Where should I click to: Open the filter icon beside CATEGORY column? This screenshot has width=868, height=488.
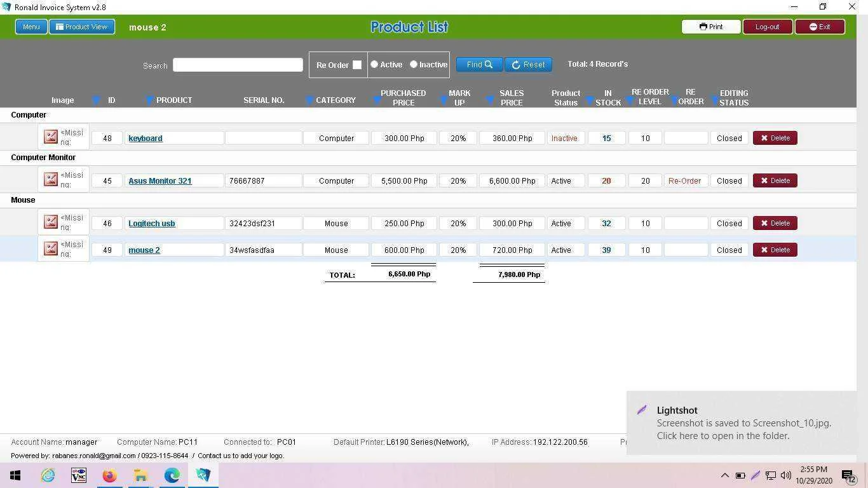[x=309, y=100]
